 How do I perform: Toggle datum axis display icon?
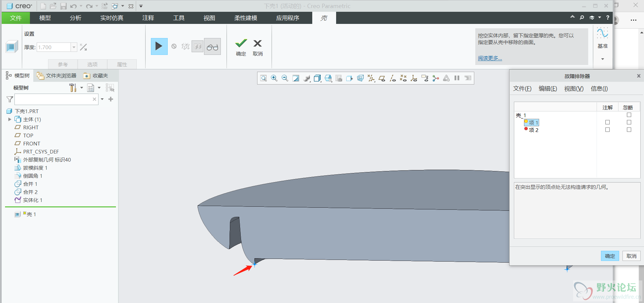(393, 78)
